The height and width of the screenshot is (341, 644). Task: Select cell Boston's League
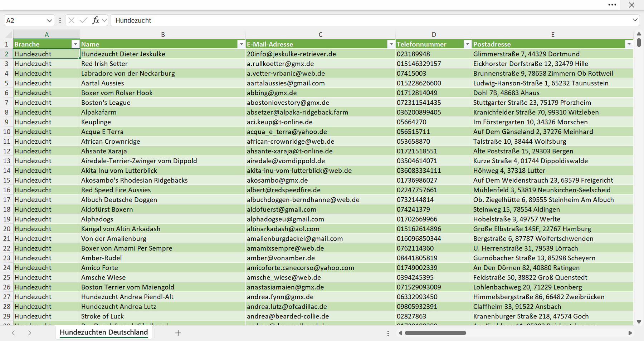pyautogui.click(x=163, y=103)
